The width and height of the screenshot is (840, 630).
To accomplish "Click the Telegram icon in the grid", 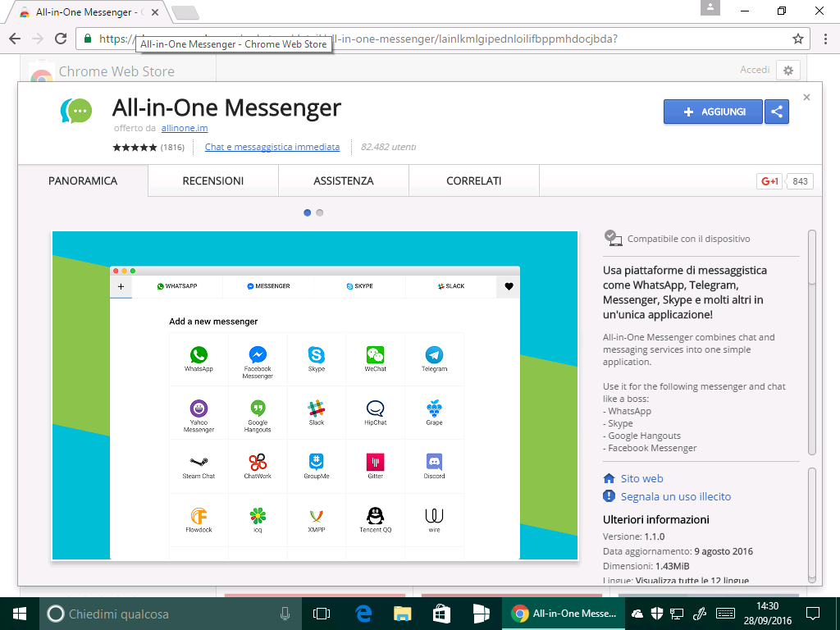I will point(435,354).
